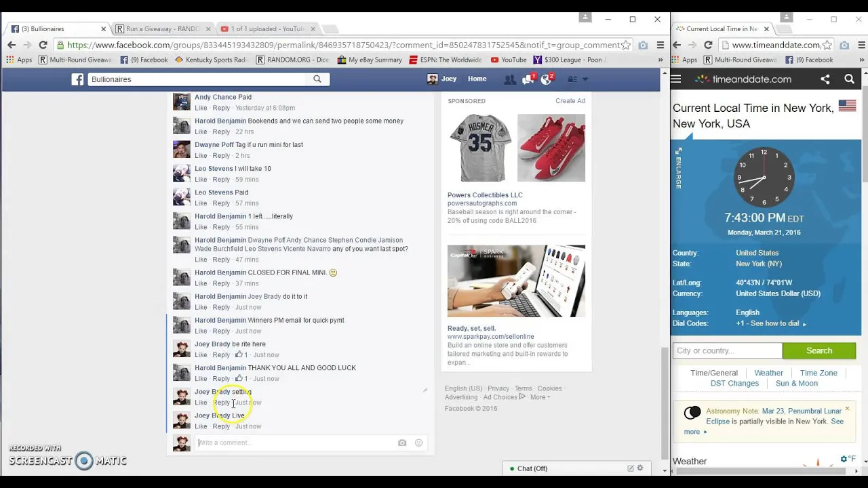Image resolution: width=868 pixels, height=488 pixels.
Task: Open the sticker smiley icon in the comment box
Action: (418, 443)
